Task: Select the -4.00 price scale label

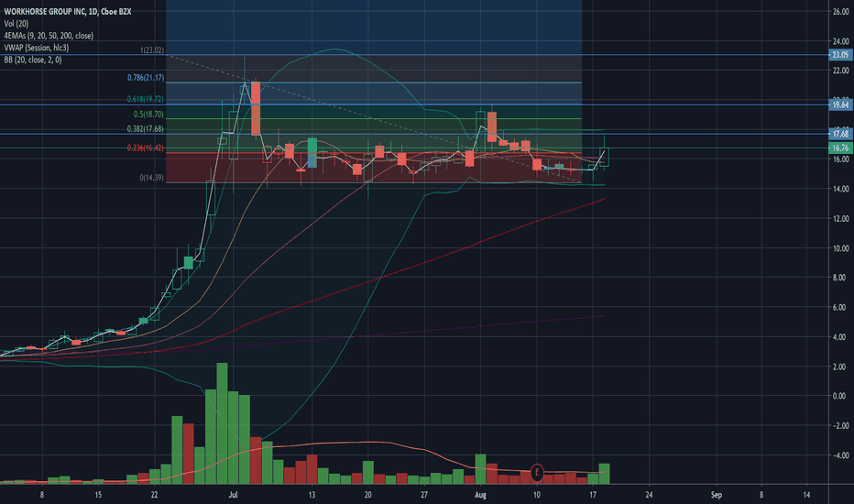Action: pos(840,455)
